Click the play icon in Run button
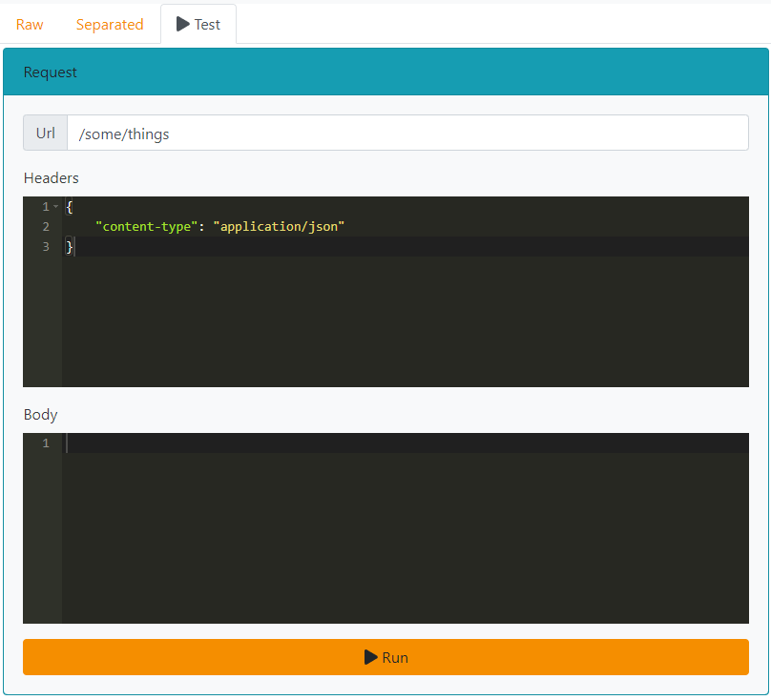The width and height of the screenshot is (771, 700). pyautogui.click(x=371, y=657)
